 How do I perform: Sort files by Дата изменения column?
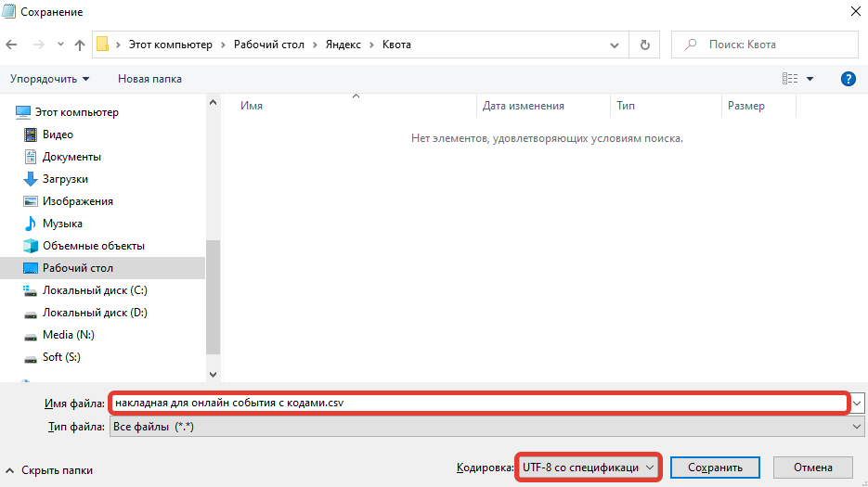click(x=523, y=106)
